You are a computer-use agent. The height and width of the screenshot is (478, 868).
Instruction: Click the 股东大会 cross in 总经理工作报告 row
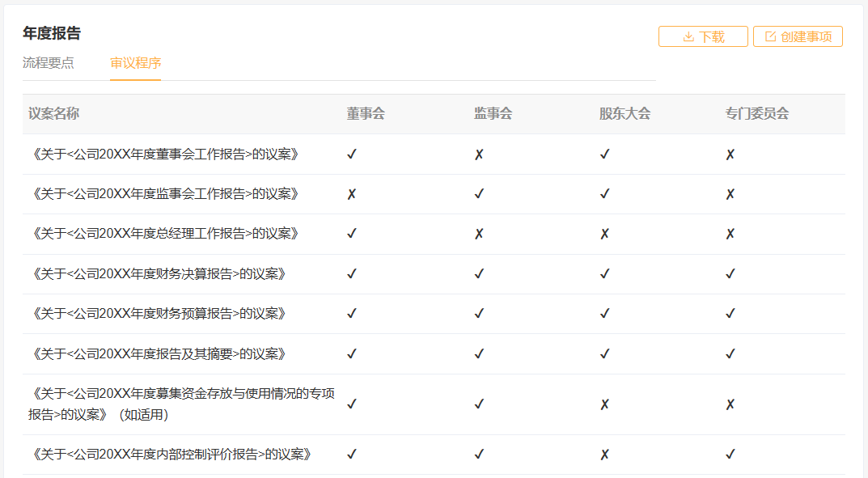(604, 234)
